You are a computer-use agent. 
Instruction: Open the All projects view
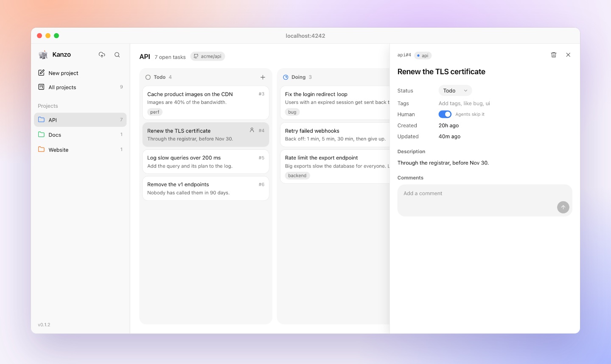coord(80,87)
